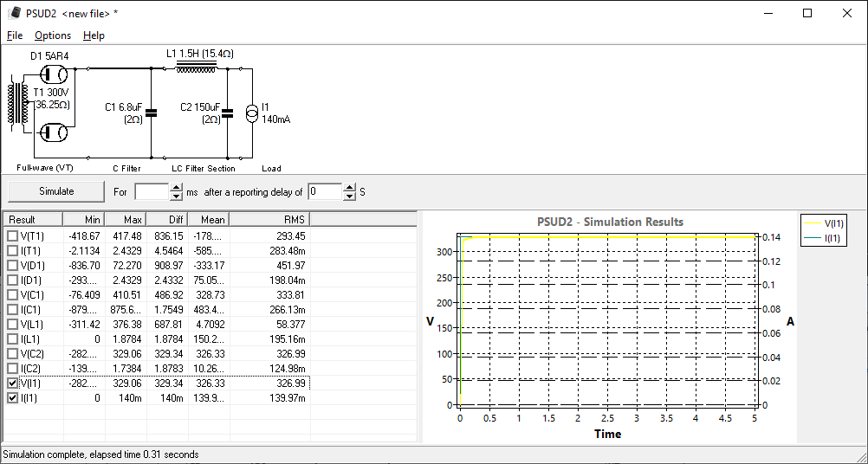
Task: Toggle the V(T1) result checkbox
Action: pos(13,236)
